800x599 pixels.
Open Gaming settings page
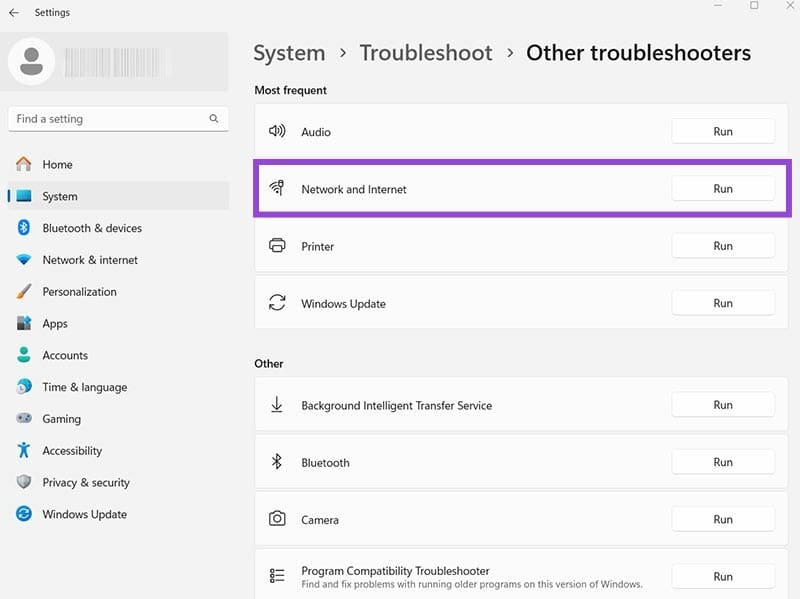(118, 418)
